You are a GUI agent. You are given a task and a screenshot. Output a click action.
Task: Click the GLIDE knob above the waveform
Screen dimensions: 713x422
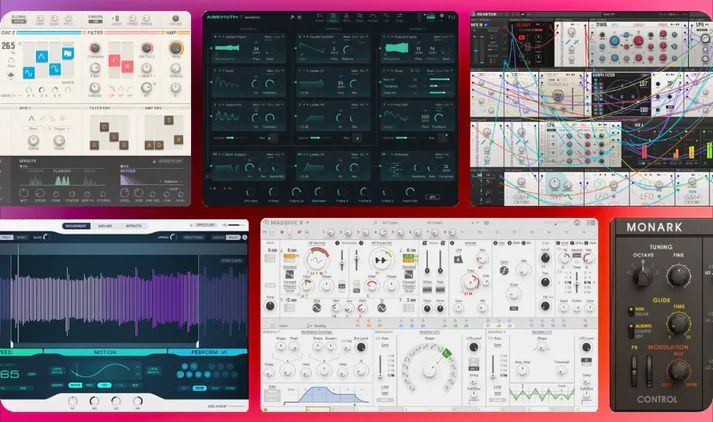pos(45,237)
